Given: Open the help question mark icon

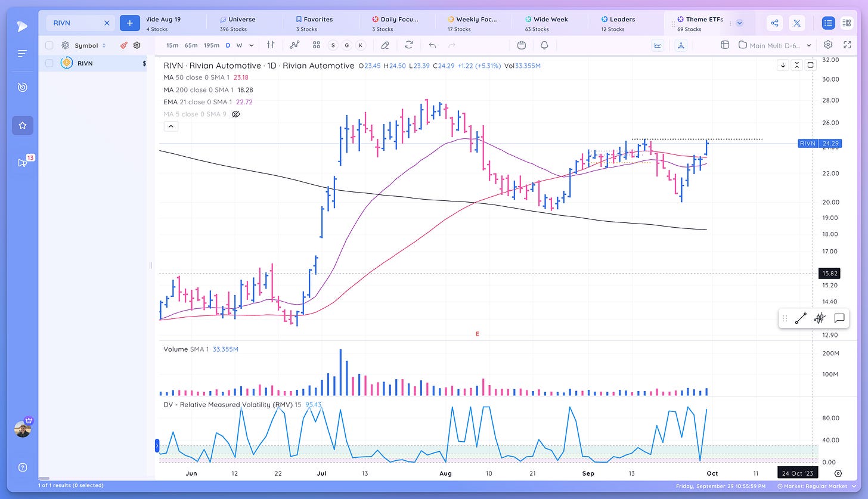Looking at the screenshot, I should tap(22, 467).
